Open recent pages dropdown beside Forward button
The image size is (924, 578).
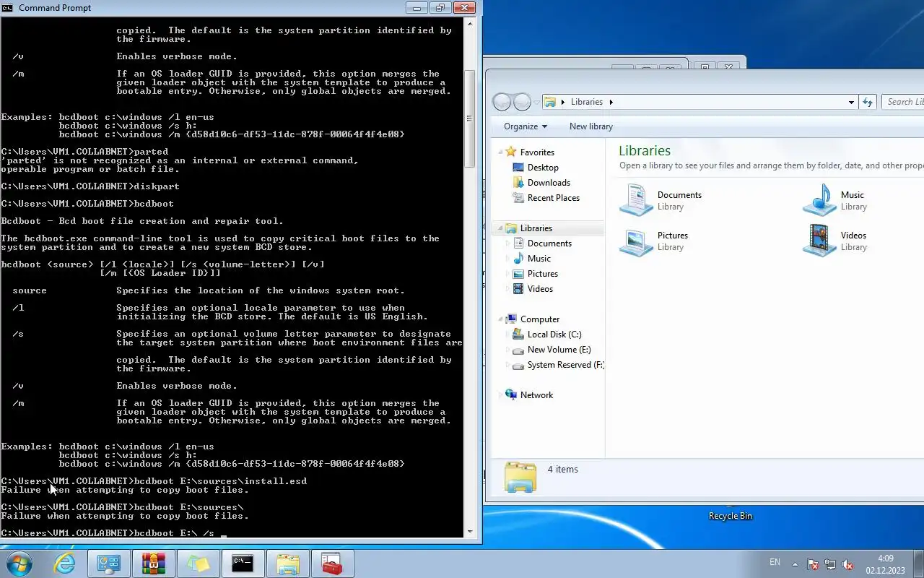click(x=535, y=103)
